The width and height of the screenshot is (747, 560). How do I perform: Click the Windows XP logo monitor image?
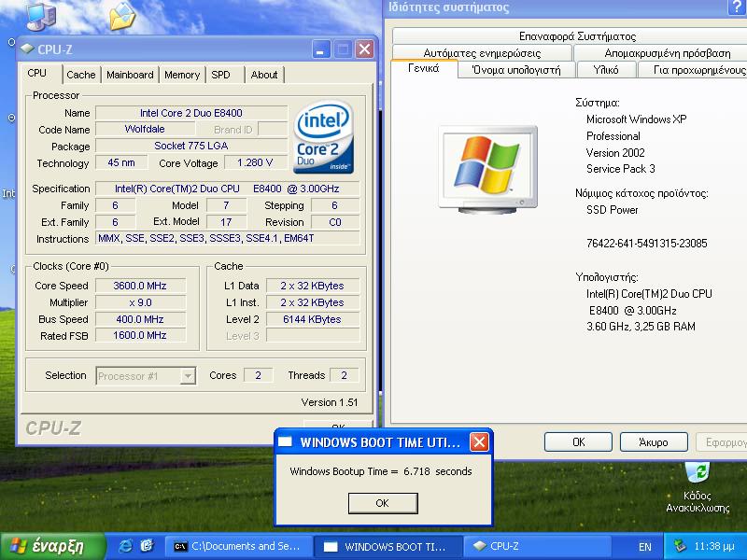point(487,168)
